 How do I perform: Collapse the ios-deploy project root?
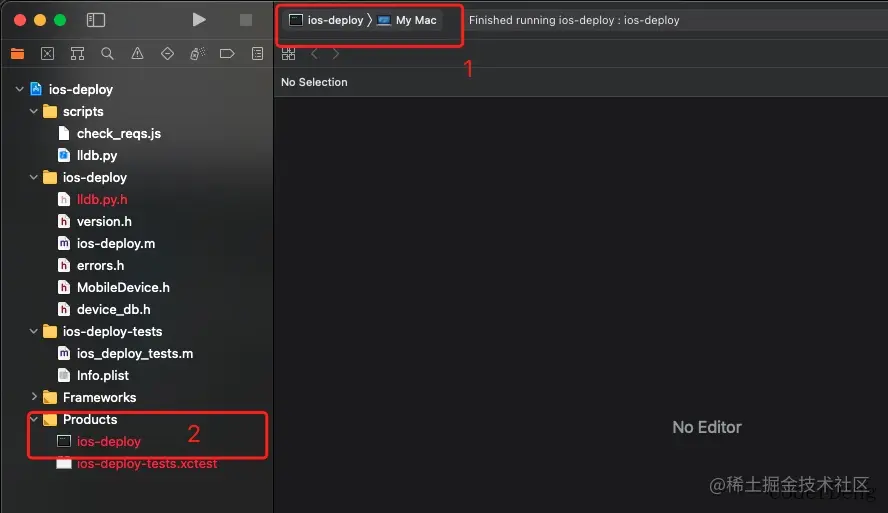(x=19, y=89)
